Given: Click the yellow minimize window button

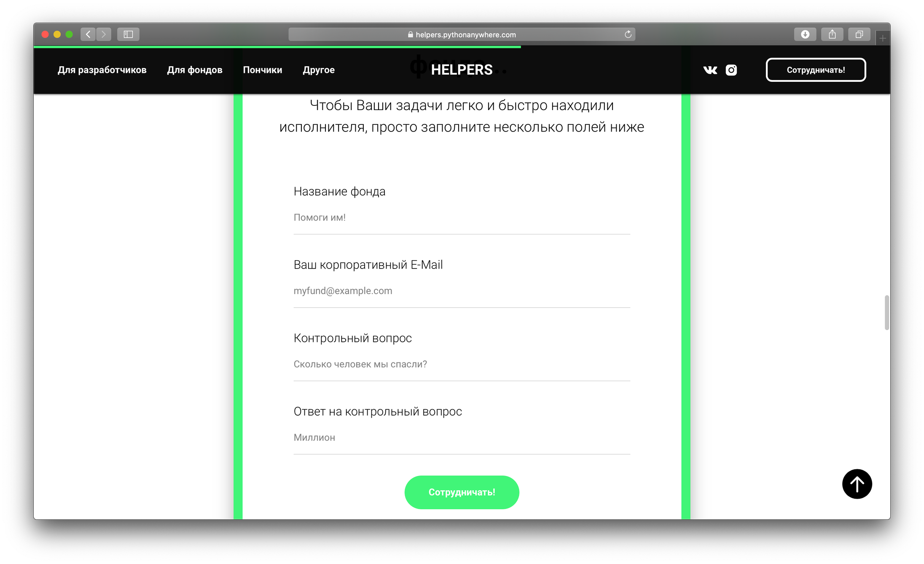Looking at the screenshot, I should (57, 35).
